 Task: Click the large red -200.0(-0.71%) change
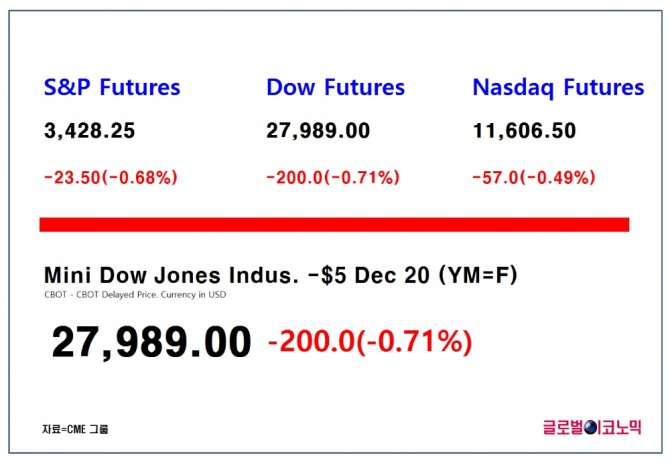(x=369, y=342)
